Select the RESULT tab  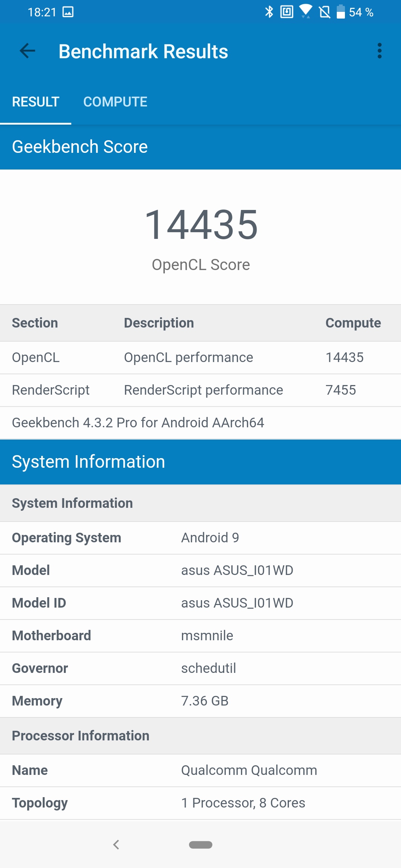coord(36,102)
